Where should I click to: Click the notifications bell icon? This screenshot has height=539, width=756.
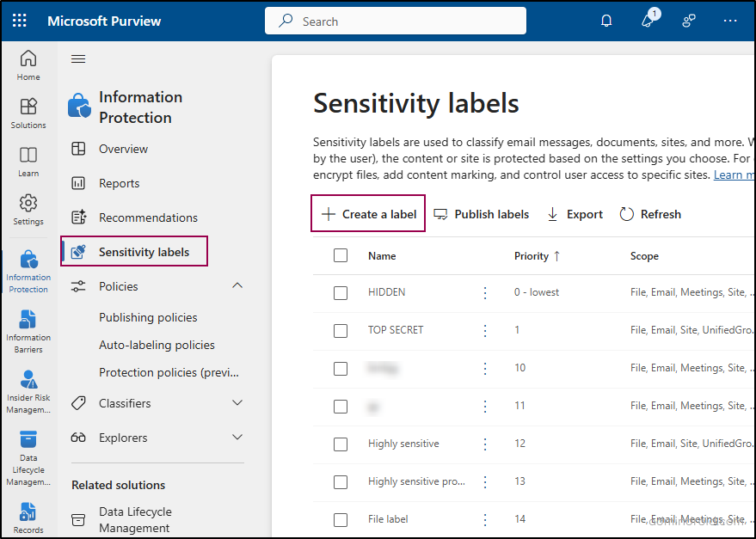click(606, 21)
